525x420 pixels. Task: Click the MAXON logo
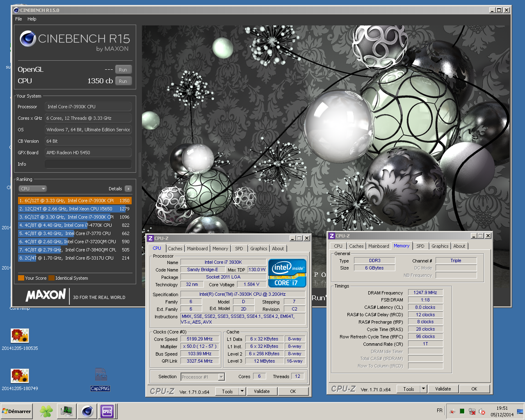coord(46,295)
